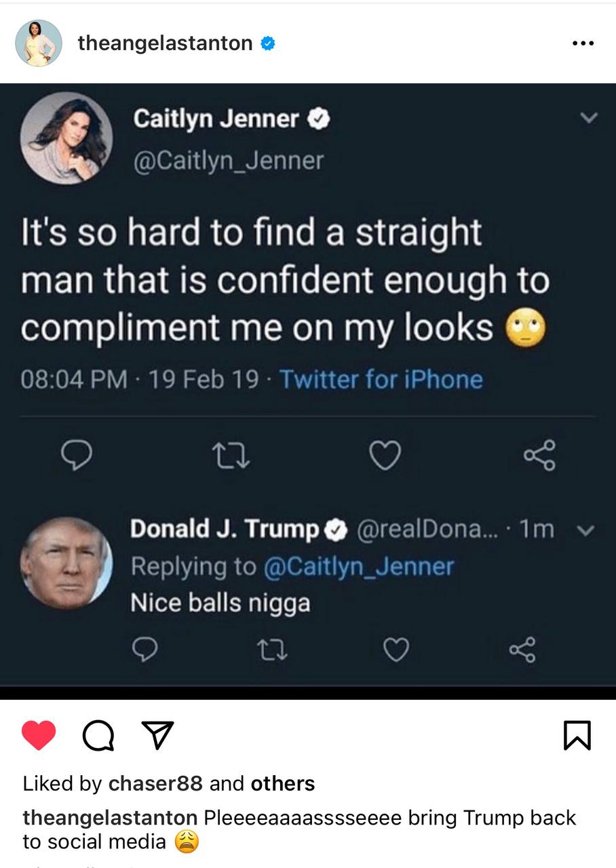Save post with the bookmark icon

577,736
